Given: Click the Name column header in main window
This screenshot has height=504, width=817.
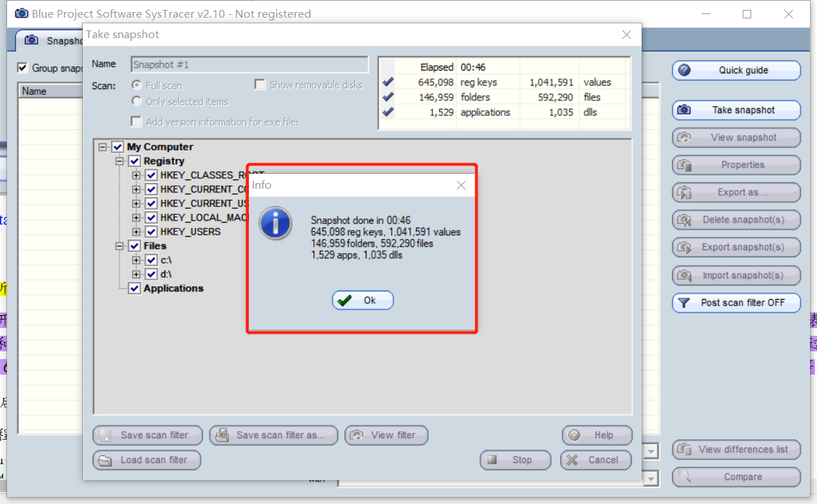Looking at the screenshot, I should point(50,91).
